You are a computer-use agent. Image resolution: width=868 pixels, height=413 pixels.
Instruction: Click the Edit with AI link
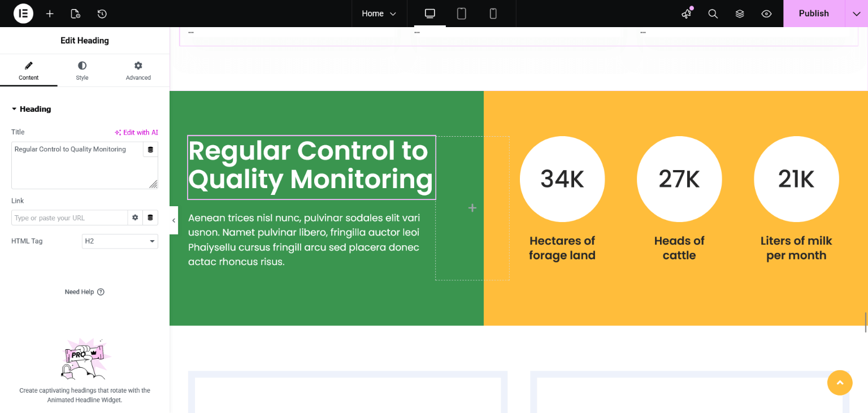pos(136,132)
